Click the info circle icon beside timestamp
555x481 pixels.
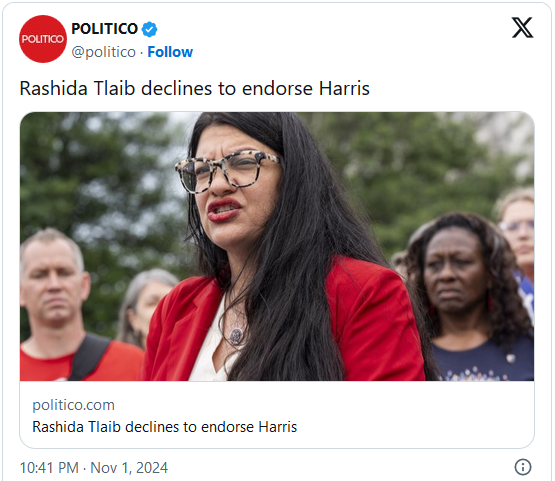click(x=523, y=467)
